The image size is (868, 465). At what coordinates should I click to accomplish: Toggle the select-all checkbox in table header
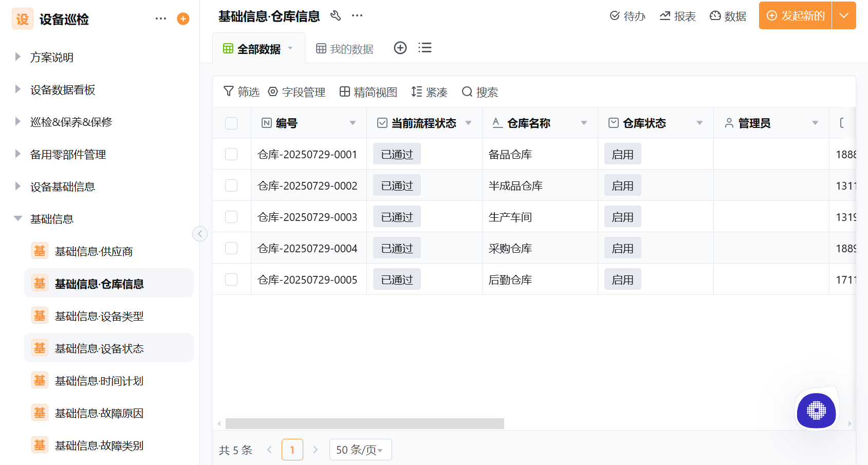tap(231, 123)
